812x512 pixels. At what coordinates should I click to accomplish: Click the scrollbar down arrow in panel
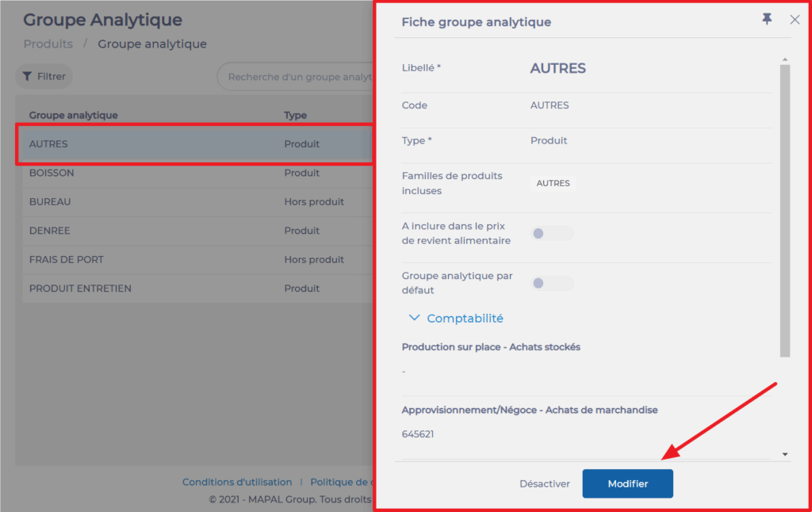[x=785, y=454]
